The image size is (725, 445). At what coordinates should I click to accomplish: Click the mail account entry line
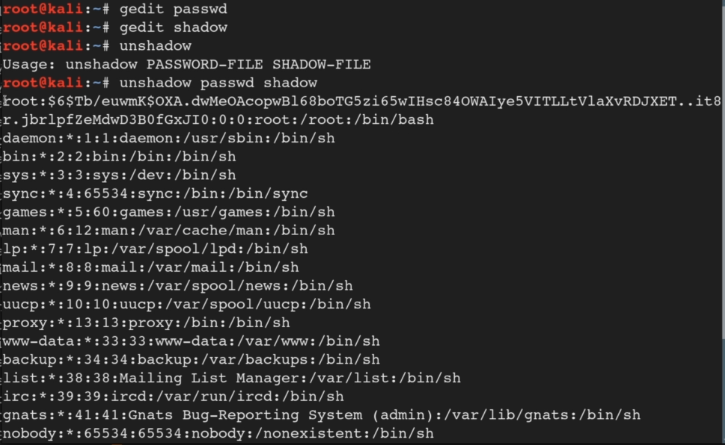click(151, 267)
